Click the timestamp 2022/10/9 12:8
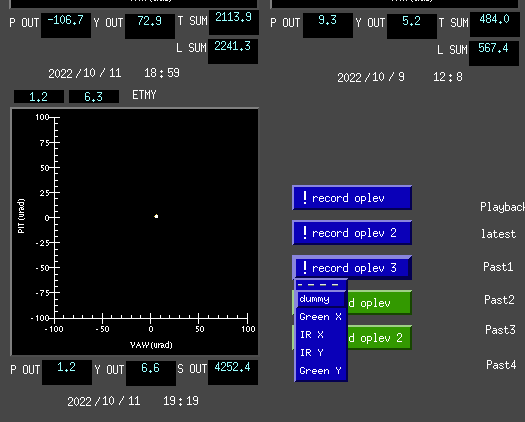This screenshot has width=525, height=422. [400, 77]
